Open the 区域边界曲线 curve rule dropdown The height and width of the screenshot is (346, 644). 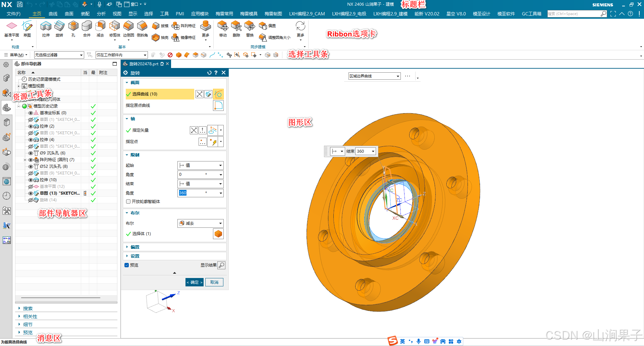tap(374, 76)
